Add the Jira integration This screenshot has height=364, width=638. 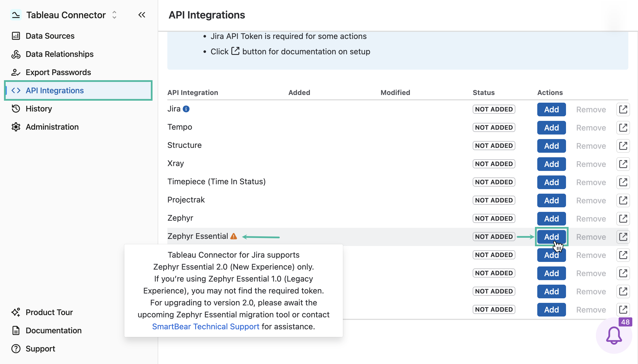(x=551, y=109)
